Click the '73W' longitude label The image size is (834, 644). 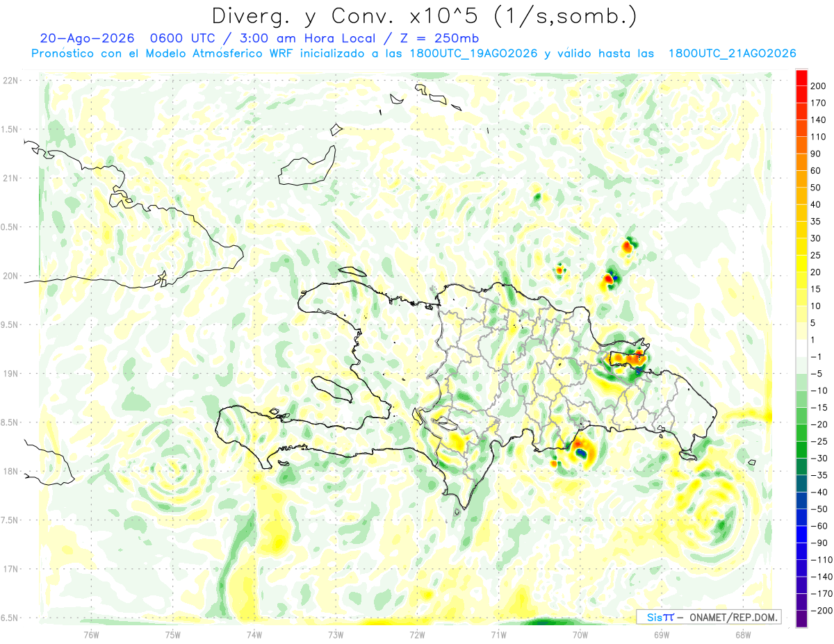pyautogui.click(x=336, y=634)
